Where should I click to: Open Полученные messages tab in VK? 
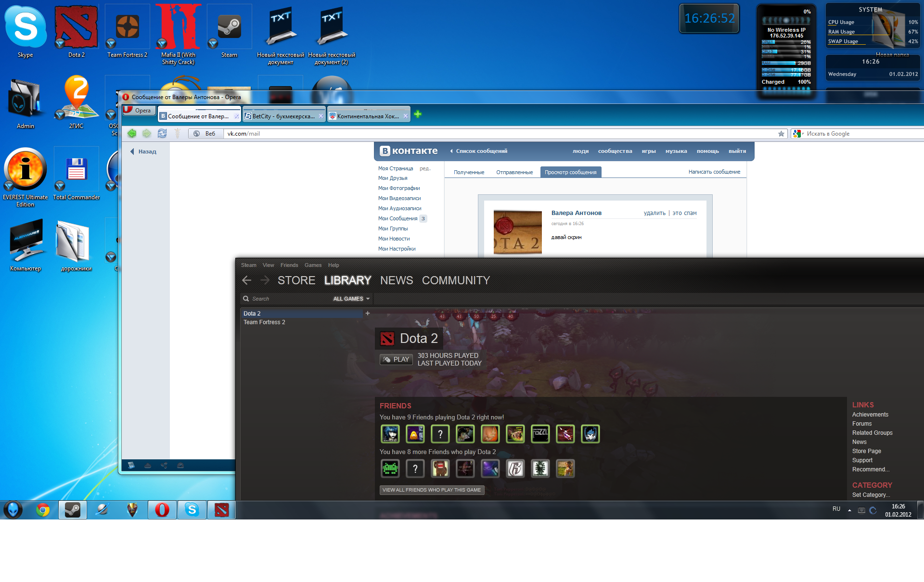coord(469,172)
